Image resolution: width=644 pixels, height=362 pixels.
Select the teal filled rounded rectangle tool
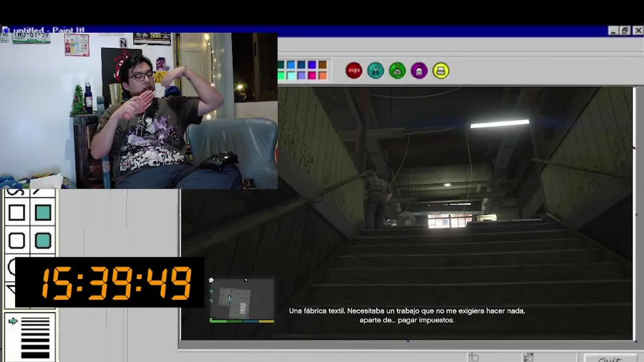[43, 241]
